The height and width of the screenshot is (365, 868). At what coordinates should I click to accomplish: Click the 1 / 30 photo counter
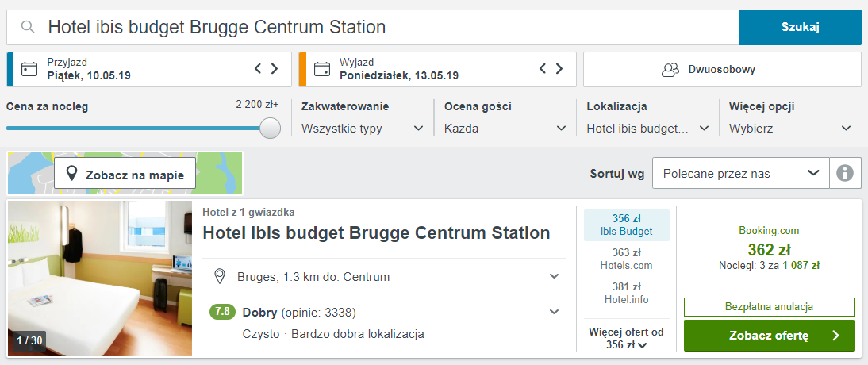tap(29, 340)
